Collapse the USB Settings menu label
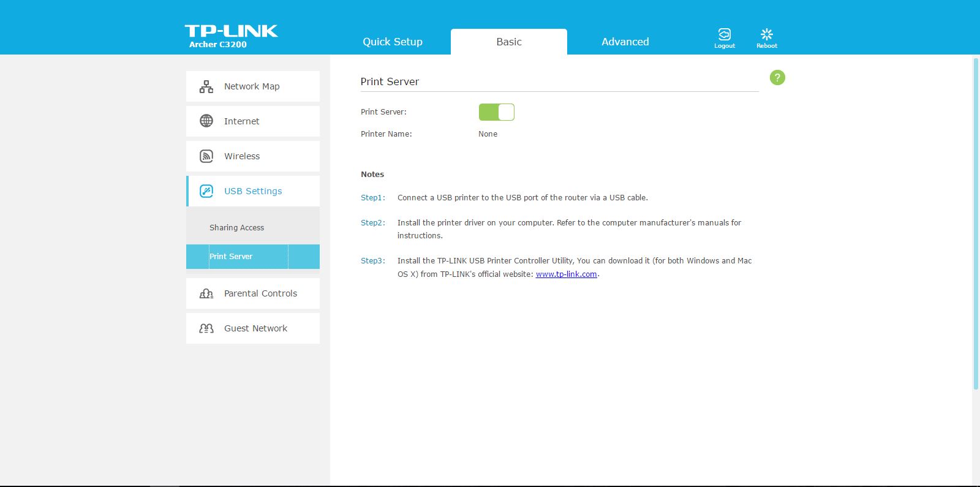This screenshot has width=980, height=487. point(253,191)
